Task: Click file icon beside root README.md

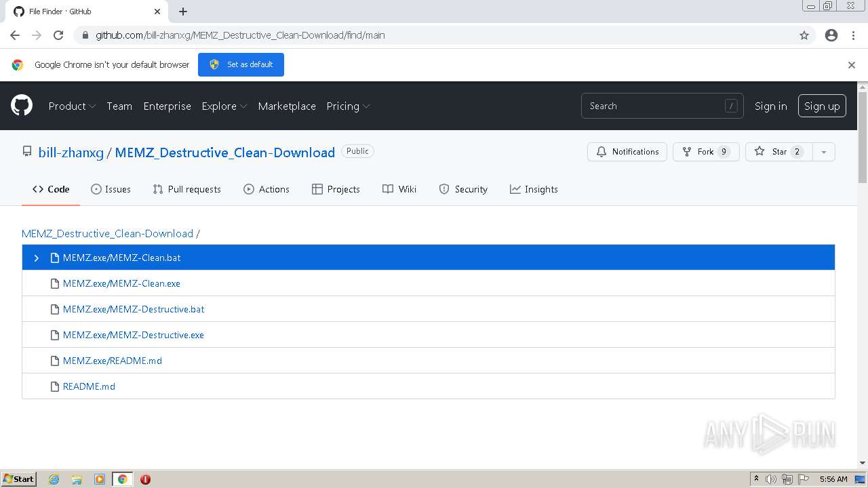Action: pos(55,386)
